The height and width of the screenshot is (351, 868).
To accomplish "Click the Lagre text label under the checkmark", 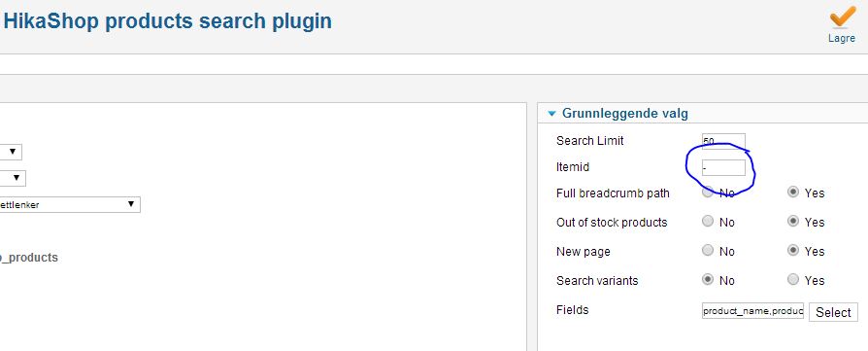I will tap(842, 39).
